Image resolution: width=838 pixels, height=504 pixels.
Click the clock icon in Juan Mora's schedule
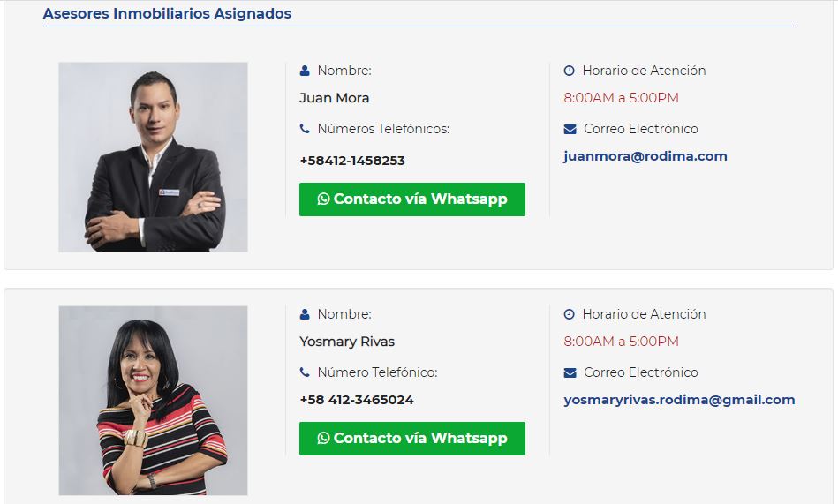pyautogui.click(x=570, y=71)
